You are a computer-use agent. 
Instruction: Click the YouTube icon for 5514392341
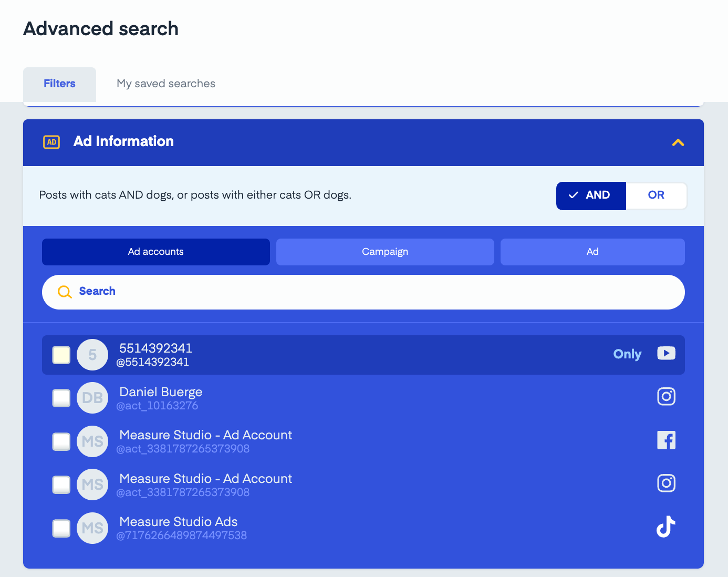click(x=666, y=353)
